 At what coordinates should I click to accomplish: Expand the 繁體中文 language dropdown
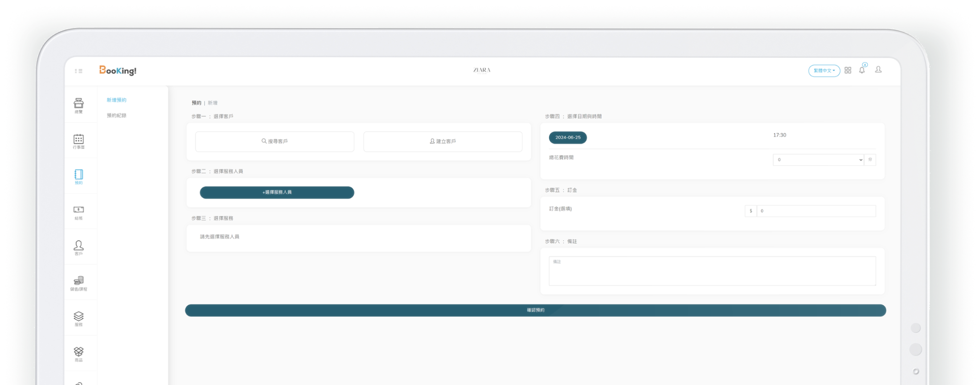pyautogui.click(x=824, y=70)
